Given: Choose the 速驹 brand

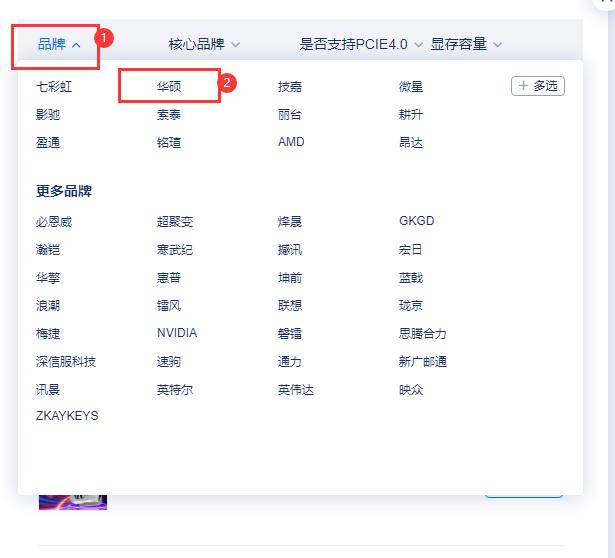Looking at the screenshot, I should click(169, 362).
